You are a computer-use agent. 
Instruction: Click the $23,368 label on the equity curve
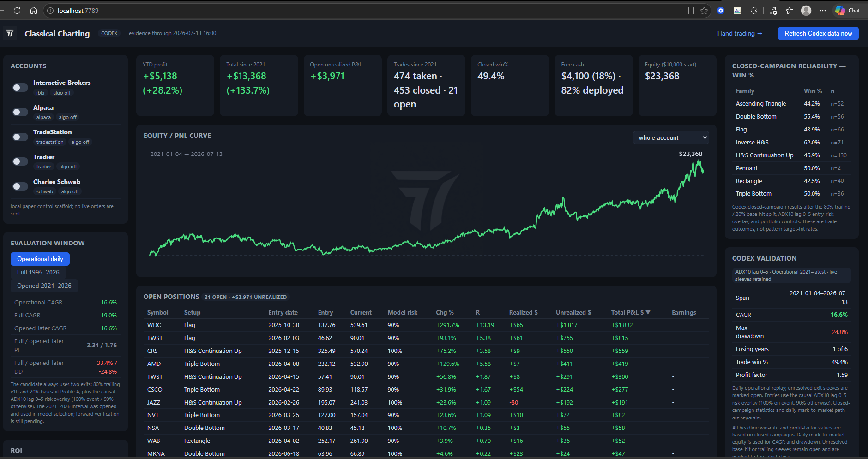[690, 154]
